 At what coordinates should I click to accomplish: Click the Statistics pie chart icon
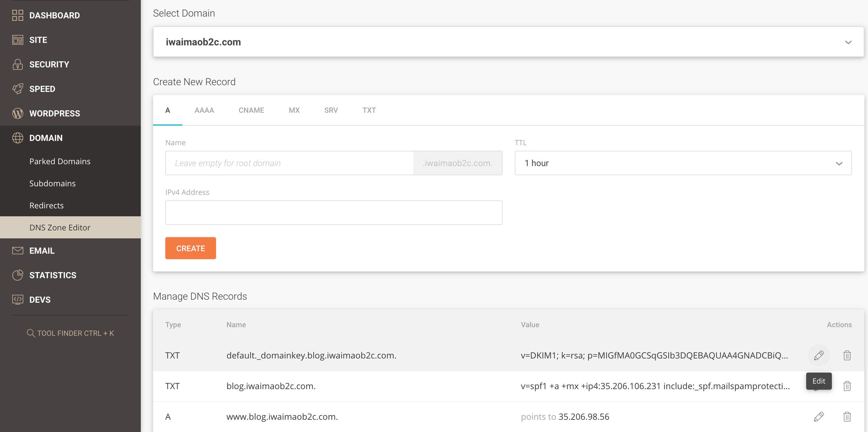[x=17, y=275]
